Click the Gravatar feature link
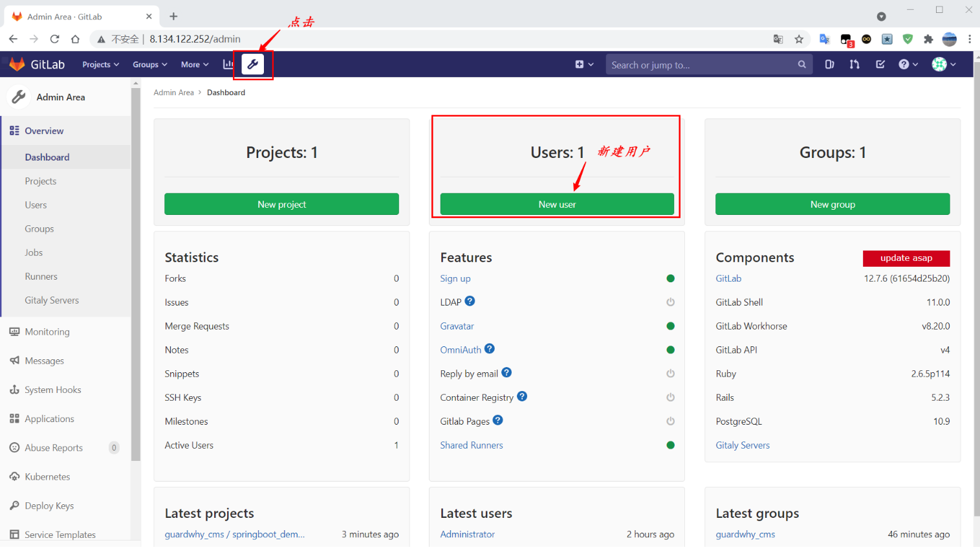Viewport: 980px width, 547px height. (x=457, y=326)
